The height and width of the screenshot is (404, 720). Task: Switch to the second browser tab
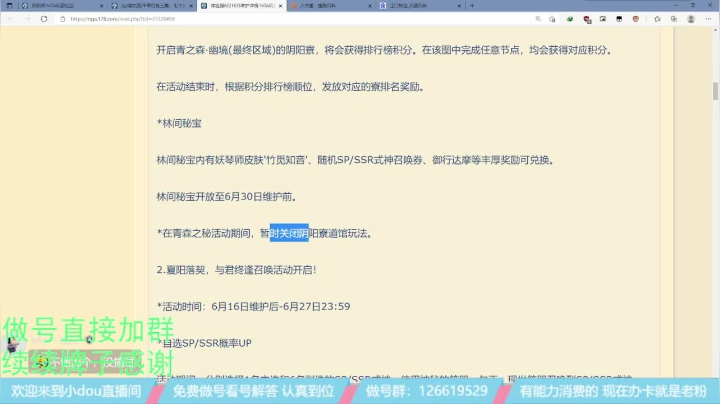click(x=152, y=6)
